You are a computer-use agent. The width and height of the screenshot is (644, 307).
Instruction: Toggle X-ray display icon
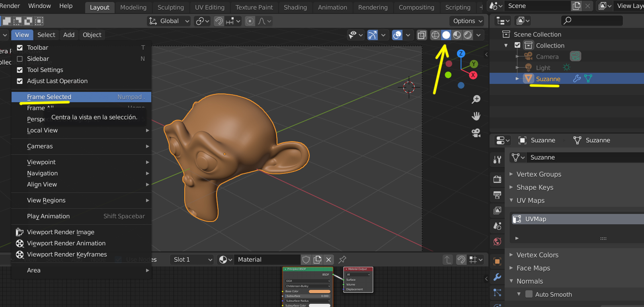[x=422, y=35]
